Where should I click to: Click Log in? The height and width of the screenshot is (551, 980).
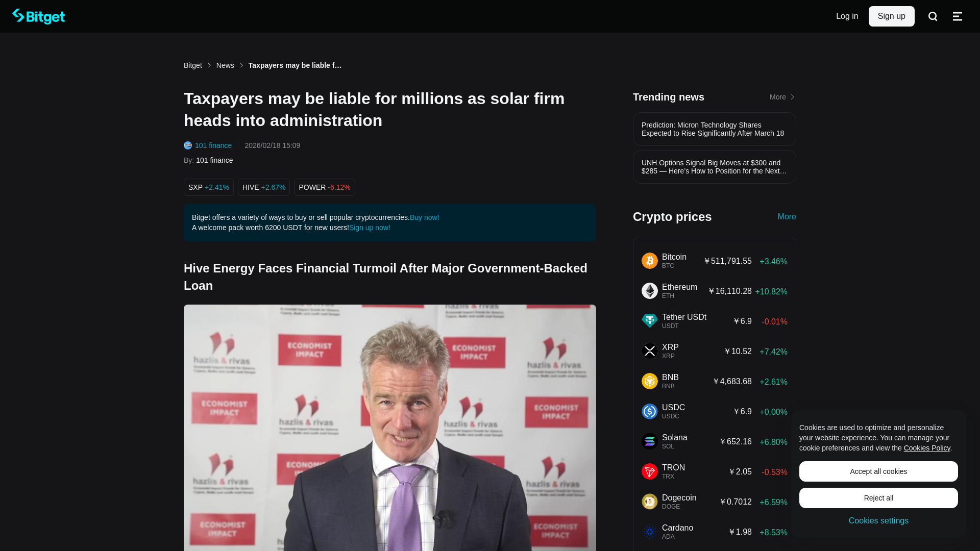click(847, 16)
